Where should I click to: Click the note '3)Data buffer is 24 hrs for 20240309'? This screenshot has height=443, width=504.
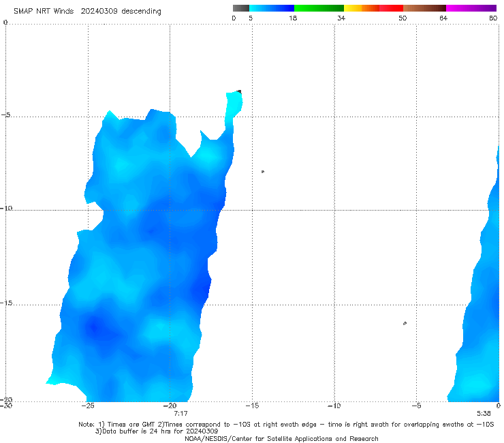(x=157, y=431)
